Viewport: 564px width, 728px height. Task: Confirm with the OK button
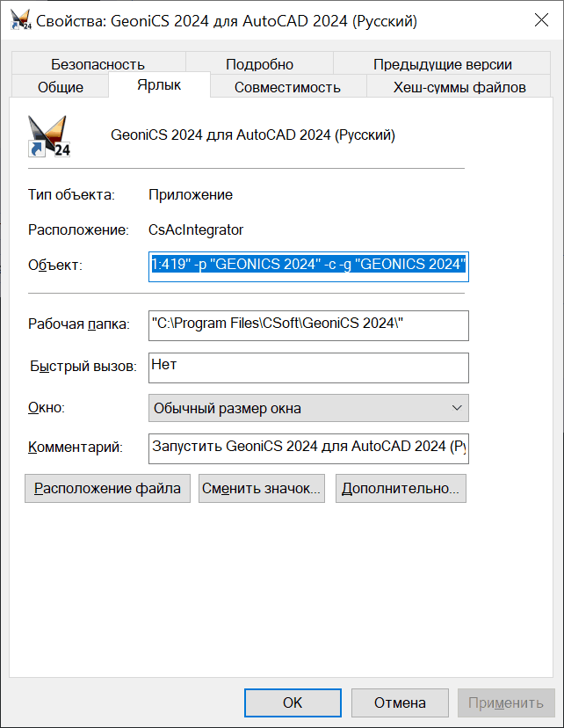coord(293,703)
